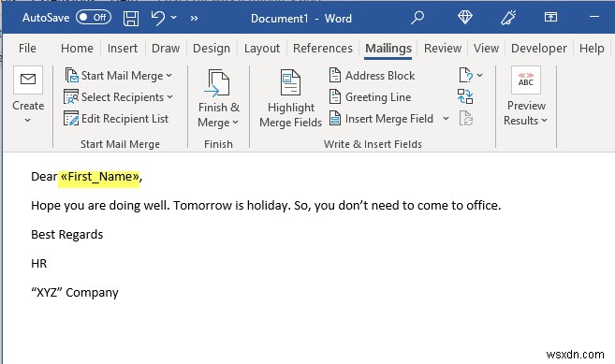Click the Select Recipients icon

click(x=71, y=97)
